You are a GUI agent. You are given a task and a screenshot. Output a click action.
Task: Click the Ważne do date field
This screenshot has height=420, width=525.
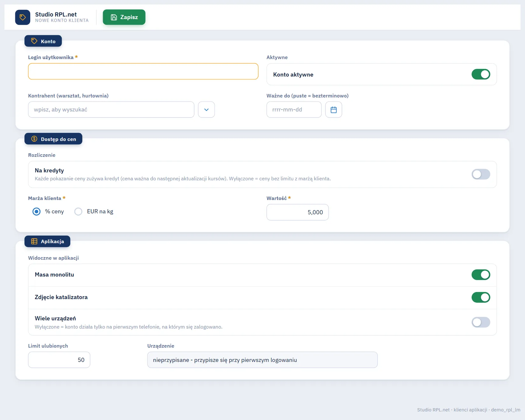coord(294,110)
